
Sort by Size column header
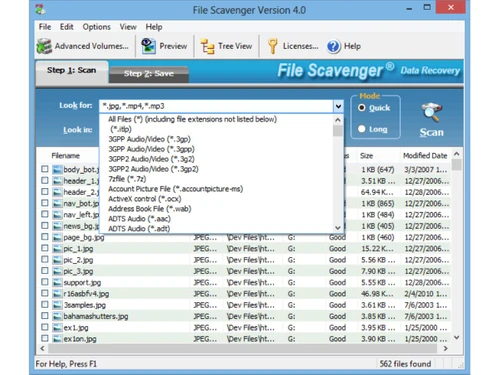[366, 156]
